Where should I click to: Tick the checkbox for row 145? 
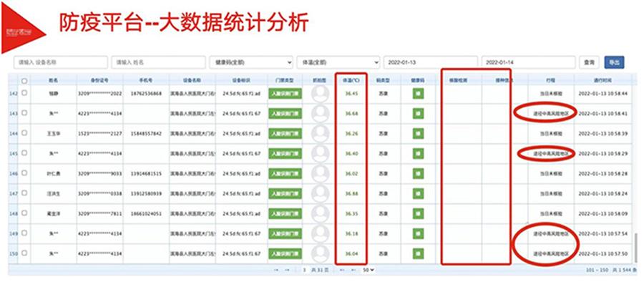(24, 153)
